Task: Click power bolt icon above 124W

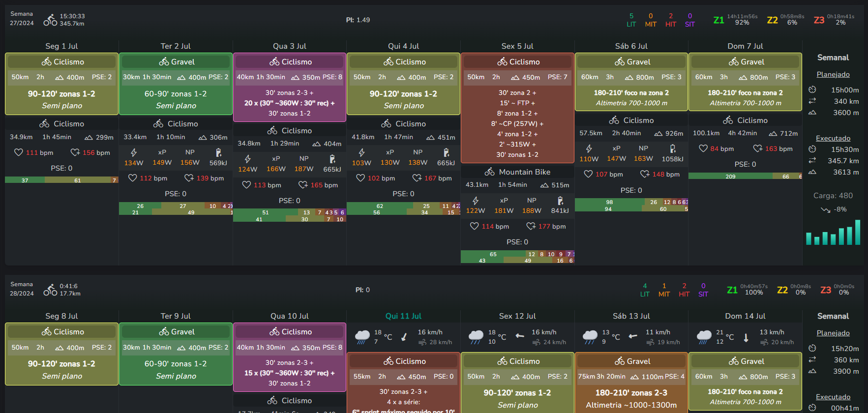Action: point(248,159)
